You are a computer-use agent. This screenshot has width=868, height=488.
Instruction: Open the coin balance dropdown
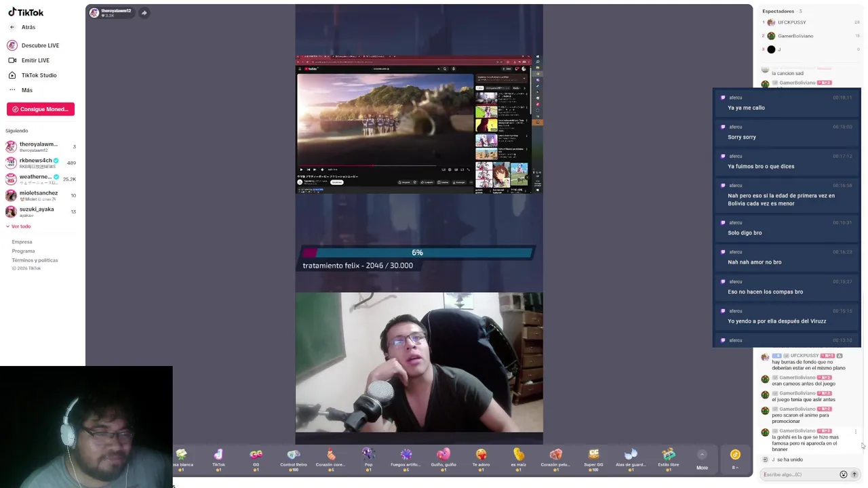coord(735,459)
